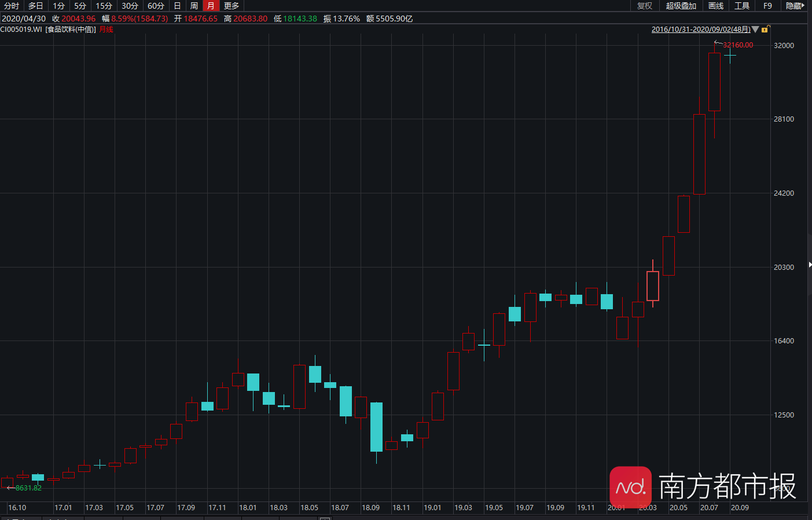Select the 15分 period tab
This screenshot has height=520, width=812.
(x=104, y=6)
